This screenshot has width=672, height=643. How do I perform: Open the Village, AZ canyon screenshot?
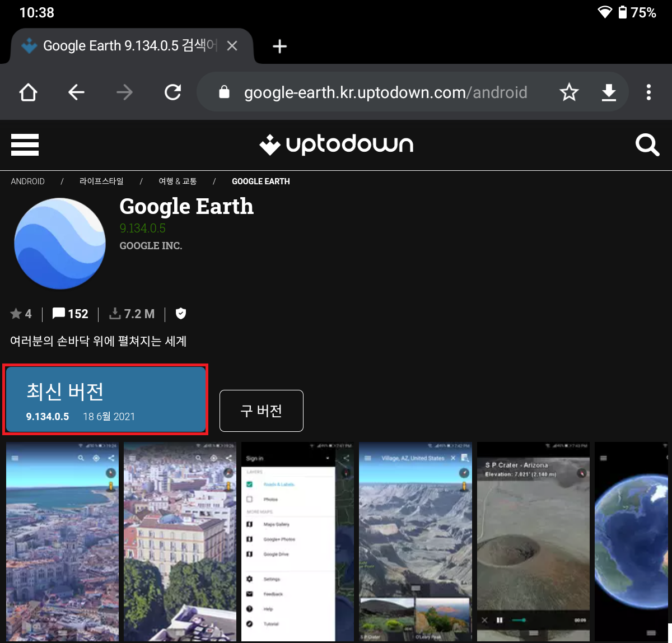[x=415, y=542]
